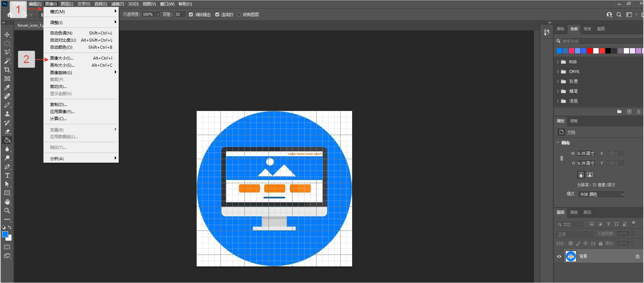644x283 pixels.
Task: Select the Frame tool
Action: pyautogui.click(x=7, y=79)
